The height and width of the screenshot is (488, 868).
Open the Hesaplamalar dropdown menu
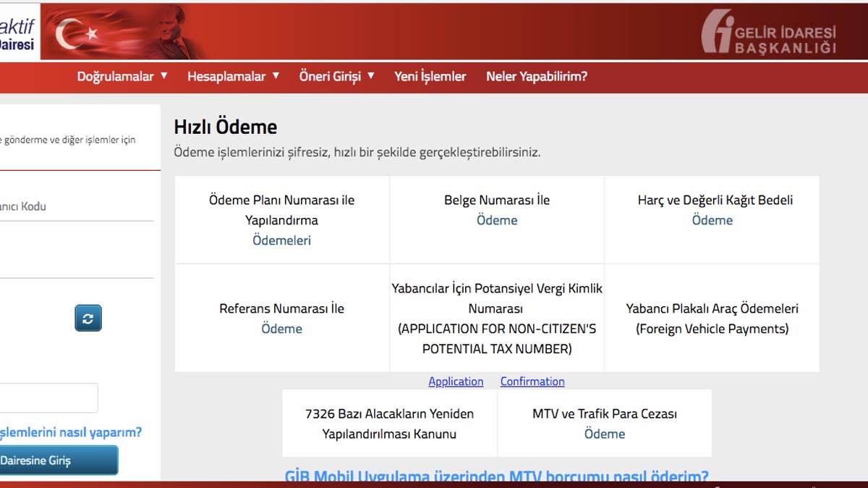pos(233,76)
